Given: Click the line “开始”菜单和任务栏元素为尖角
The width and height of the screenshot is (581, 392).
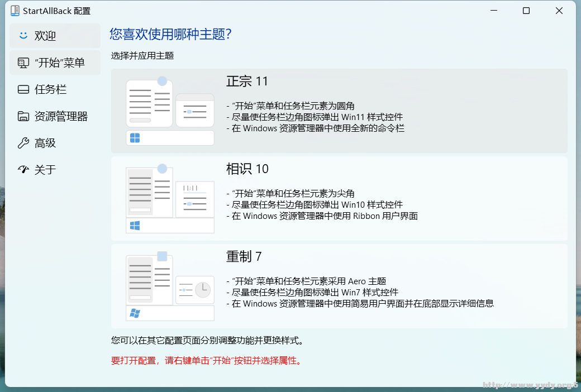Looking at the screenshot, I should coord(290,193).
